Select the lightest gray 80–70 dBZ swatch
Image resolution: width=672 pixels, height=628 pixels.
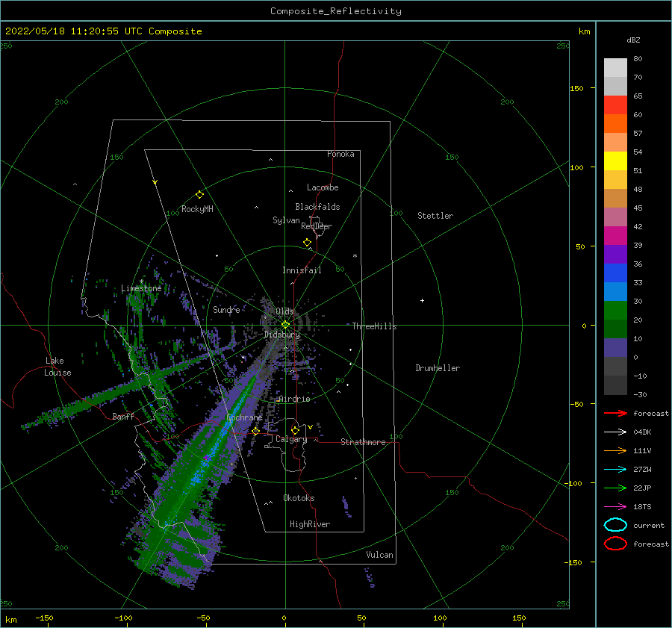click(615, 68)
